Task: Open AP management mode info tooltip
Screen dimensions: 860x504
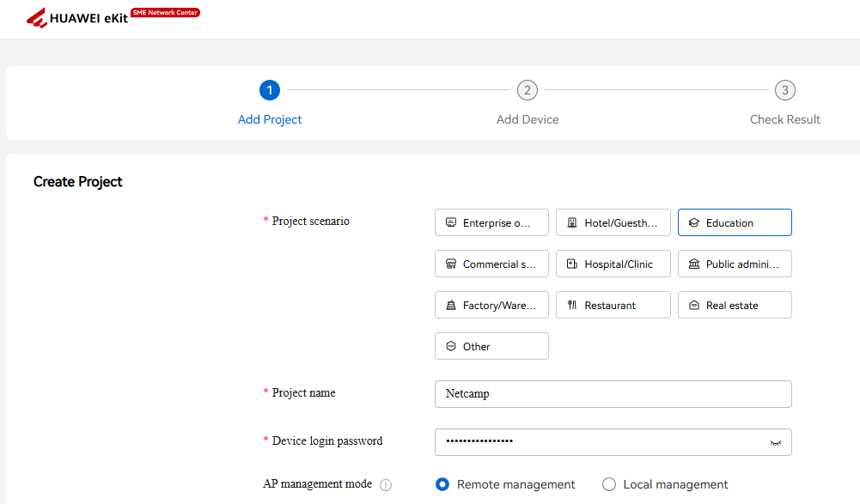Action: pos(386,485)
